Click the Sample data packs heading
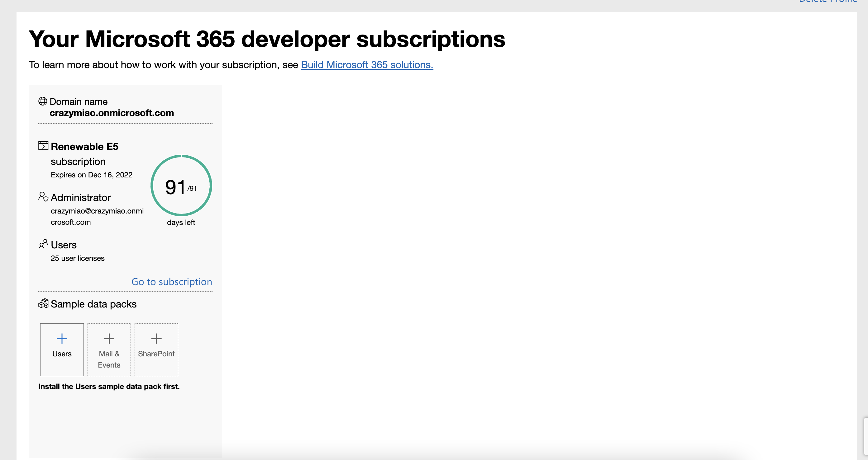 (x=94, y=304)
